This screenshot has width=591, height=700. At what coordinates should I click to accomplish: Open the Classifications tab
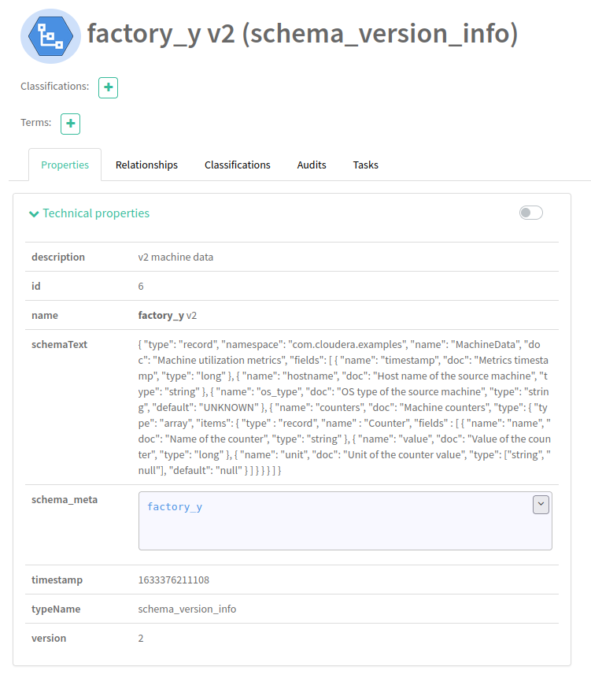coord(237,165)
